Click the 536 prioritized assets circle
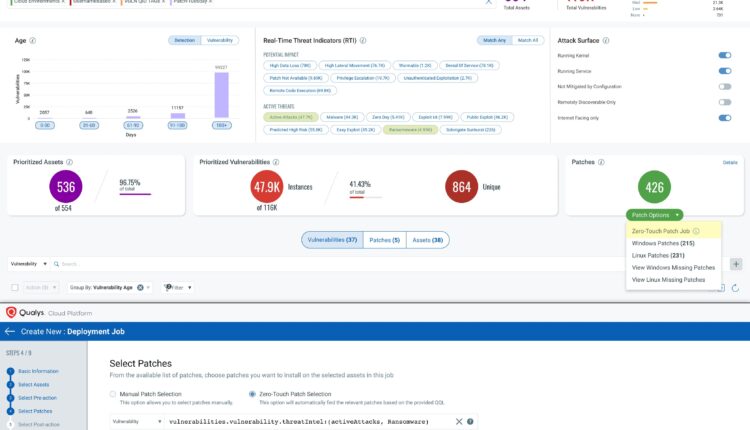750x430 pixels. (66, 187)
